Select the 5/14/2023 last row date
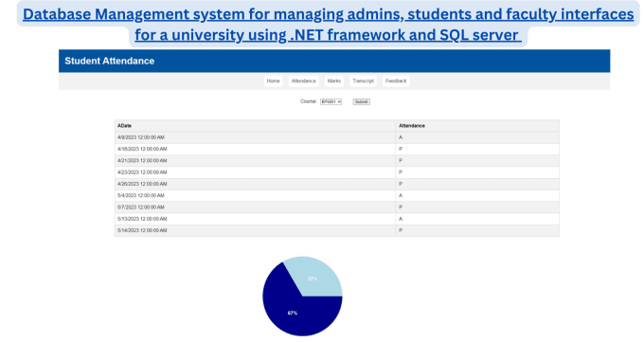 (142, 230)
